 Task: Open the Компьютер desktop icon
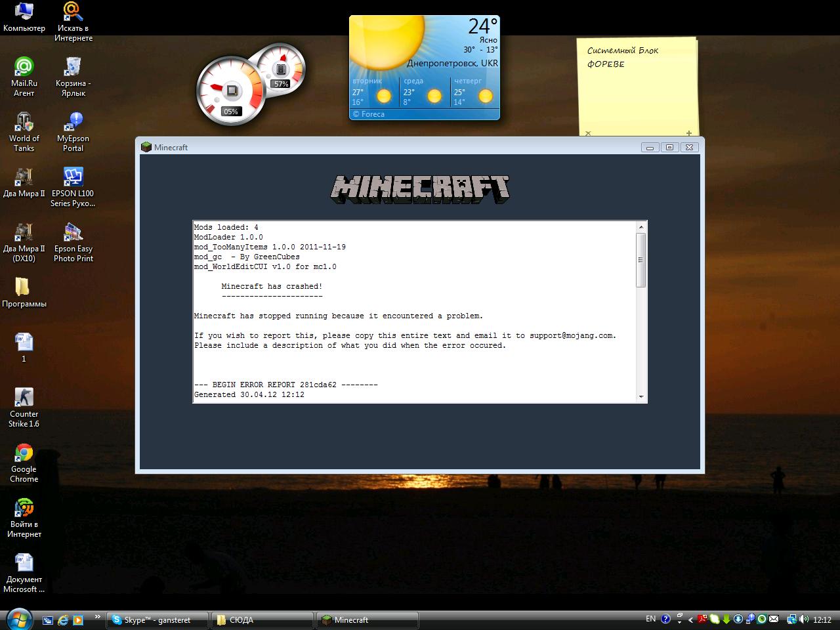pyautogui.click(x=24, y=18)
